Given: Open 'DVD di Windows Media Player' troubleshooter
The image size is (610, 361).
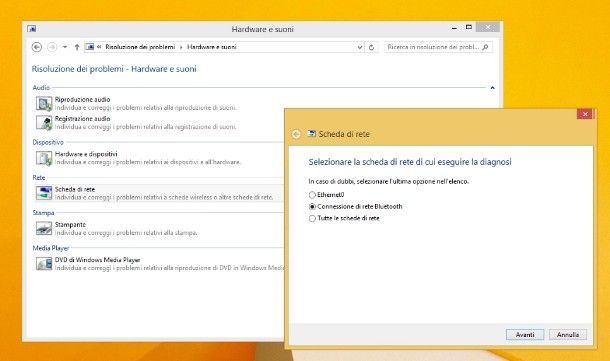Looking at the screenshot, I should [97, 260].
